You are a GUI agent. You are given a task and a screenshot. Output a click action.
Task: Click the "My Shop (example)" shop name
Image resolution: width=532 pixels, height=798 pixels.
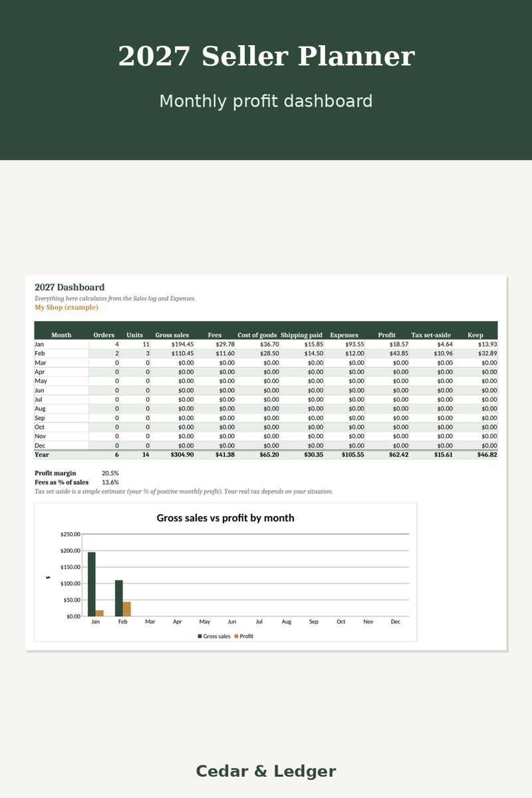[x=66, y=307]
